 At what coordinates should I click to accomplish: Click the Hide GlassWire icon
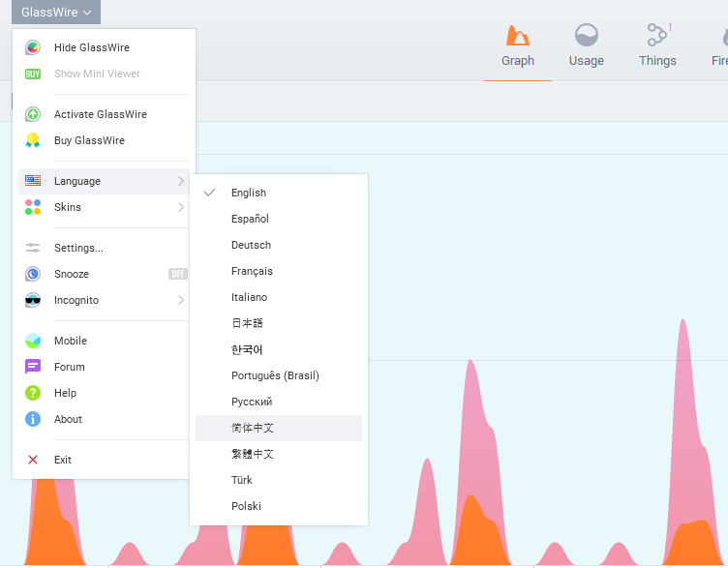33,47
